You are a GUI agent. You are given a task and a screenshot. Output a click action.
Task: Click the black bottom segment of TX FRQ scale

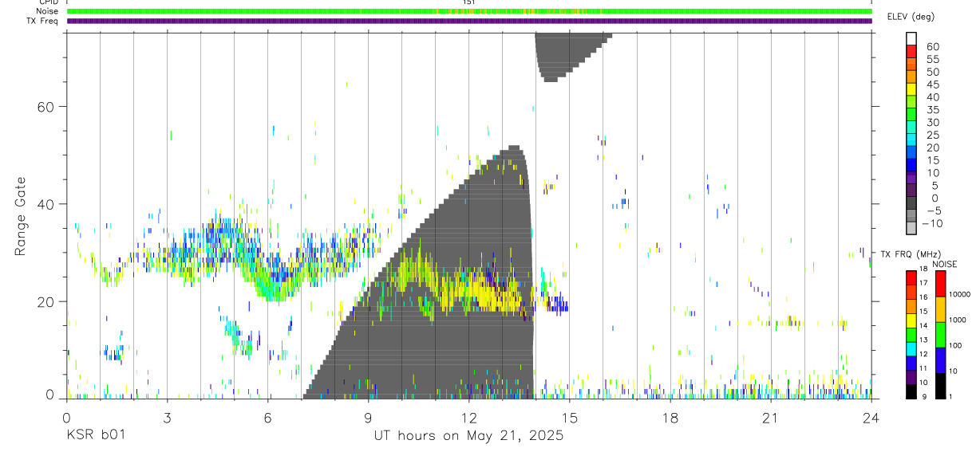pos(911,391)
